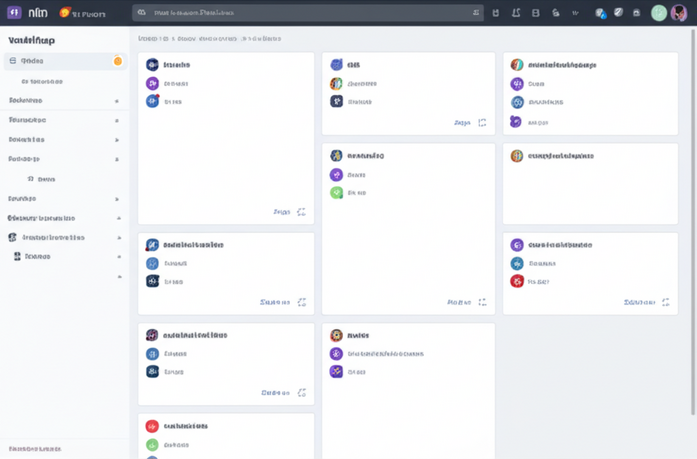Image resolution: width=697 pixels, height=459 pixels.
Task: Click the purple app logo in the top bar
Action: 14,12
